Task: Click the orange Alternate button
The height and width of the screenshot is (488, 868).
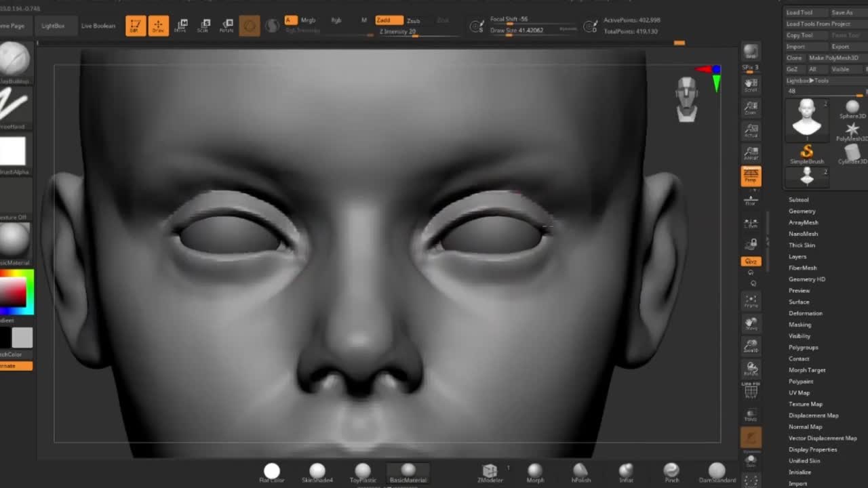Action: pos(15,366)
